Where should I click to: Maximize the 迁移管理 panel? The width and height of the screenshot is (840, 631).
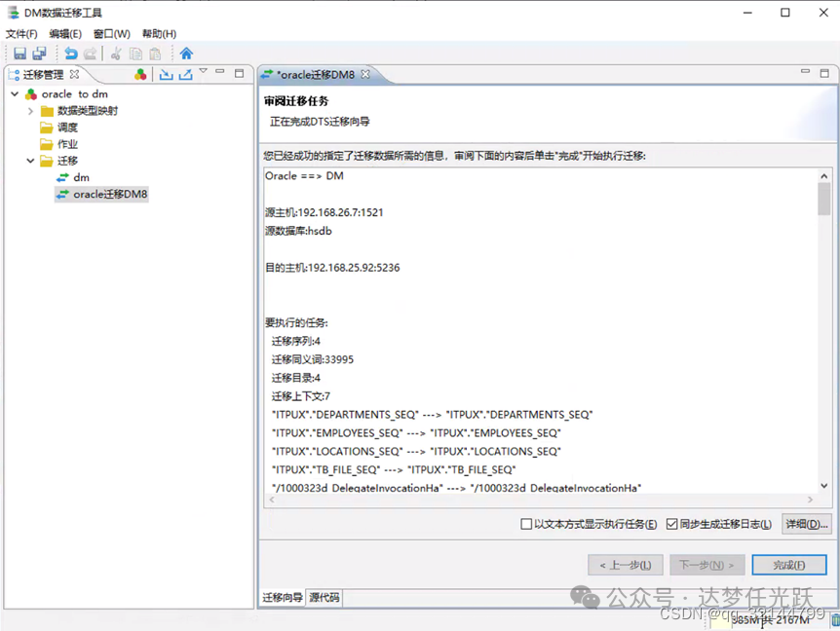coord(240,73)
